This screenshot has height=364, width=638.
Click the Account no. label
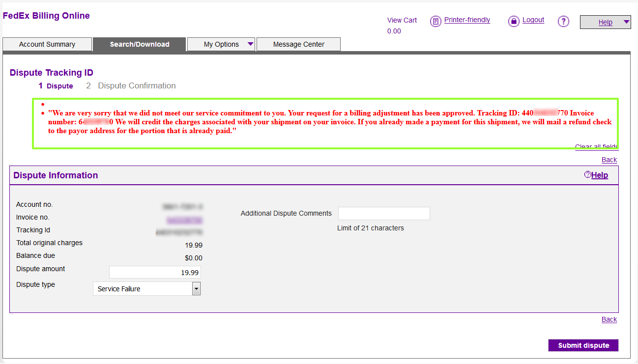click(x=34, y=204)
